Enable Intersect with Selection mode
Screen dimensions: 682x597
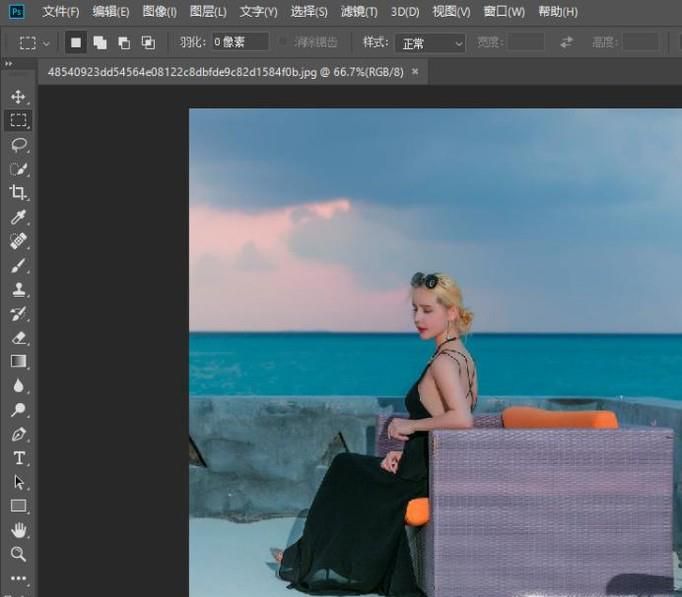click(x=148, y=43)
